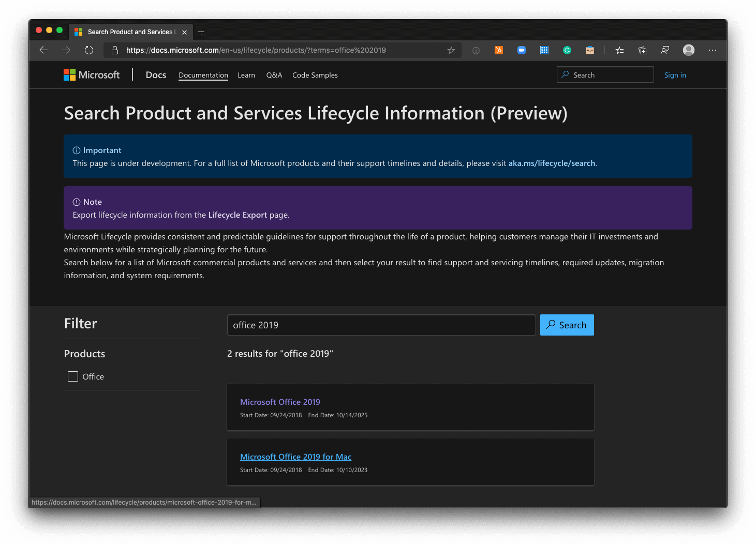Open the Docs home link
The height and width of the screenshot is (546, 756).
(156, 75)
